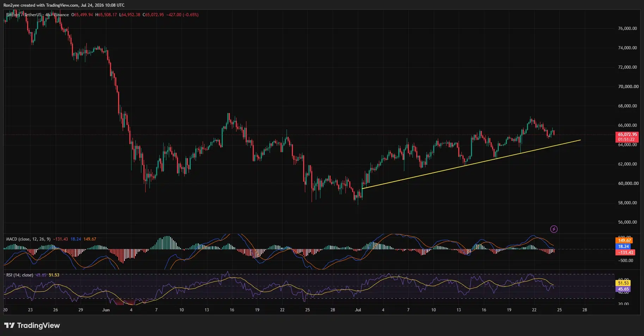Click the low value L64,952.38
This screenshot has height=336, width=644.
[130, 15]
